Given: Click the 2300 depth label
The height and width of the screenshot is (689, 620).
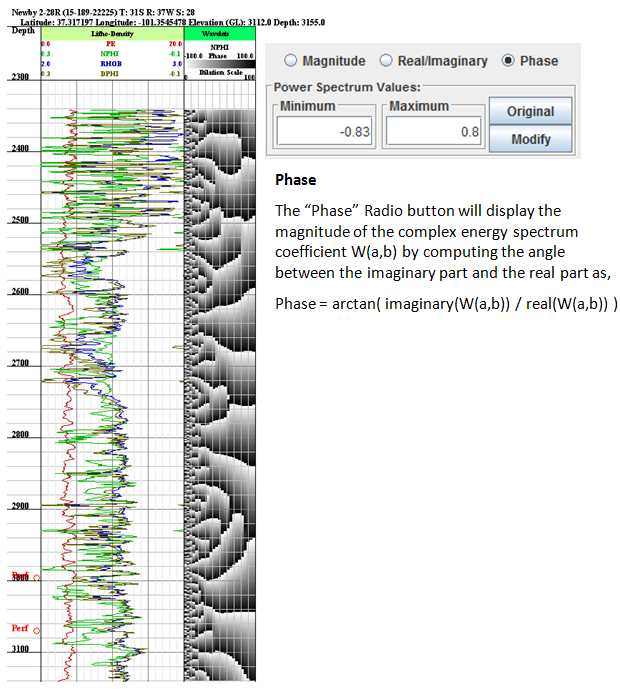Looking at the screenshot, I should [19, 77].
